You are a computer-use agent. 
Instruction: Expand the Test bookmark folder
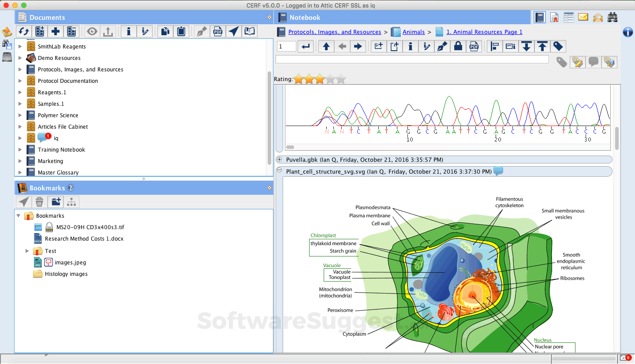tap(27, 251)
